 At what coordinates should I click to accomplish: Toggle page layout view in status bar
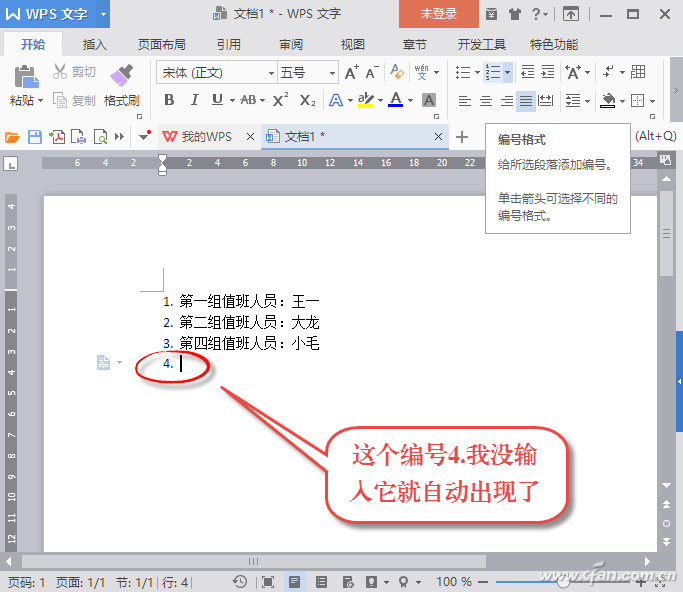coord(294,582)
